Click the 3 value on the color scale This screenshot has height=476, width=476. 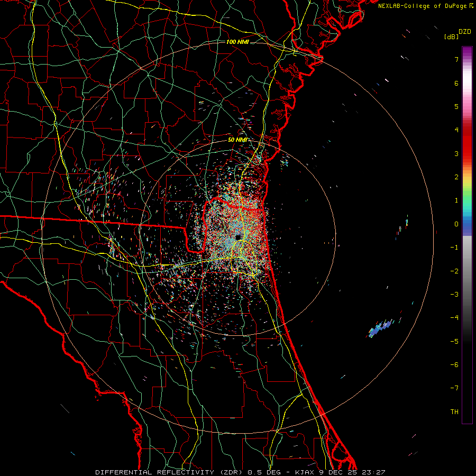coord(456,153)
